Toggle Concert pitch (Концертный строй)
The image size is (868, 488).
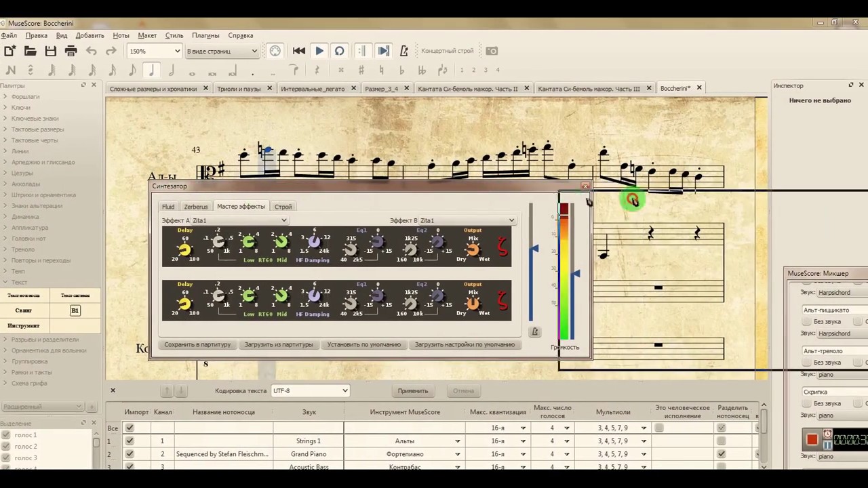click(447, 51)
